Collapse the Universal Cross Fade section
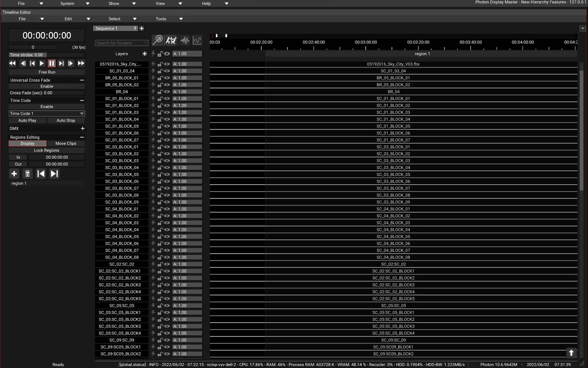 [82, 80]
